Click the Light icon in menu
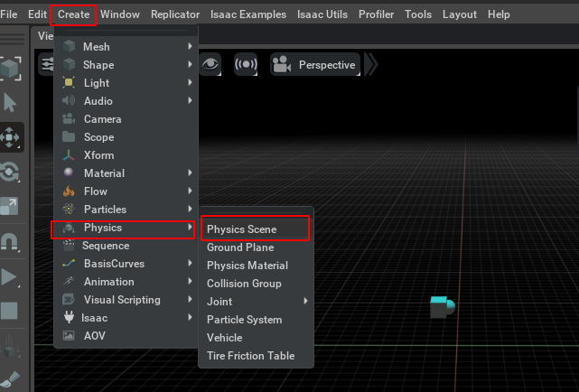Viewport: 579px width, 392px height. [x=69, y=83]
